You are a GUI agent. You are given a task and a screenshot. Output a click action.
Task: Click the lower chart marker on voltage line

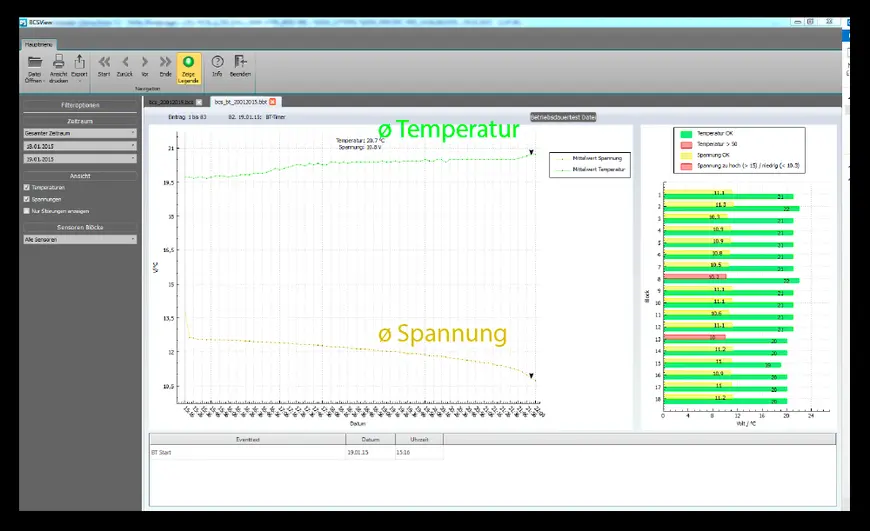(x=531, y=376)
